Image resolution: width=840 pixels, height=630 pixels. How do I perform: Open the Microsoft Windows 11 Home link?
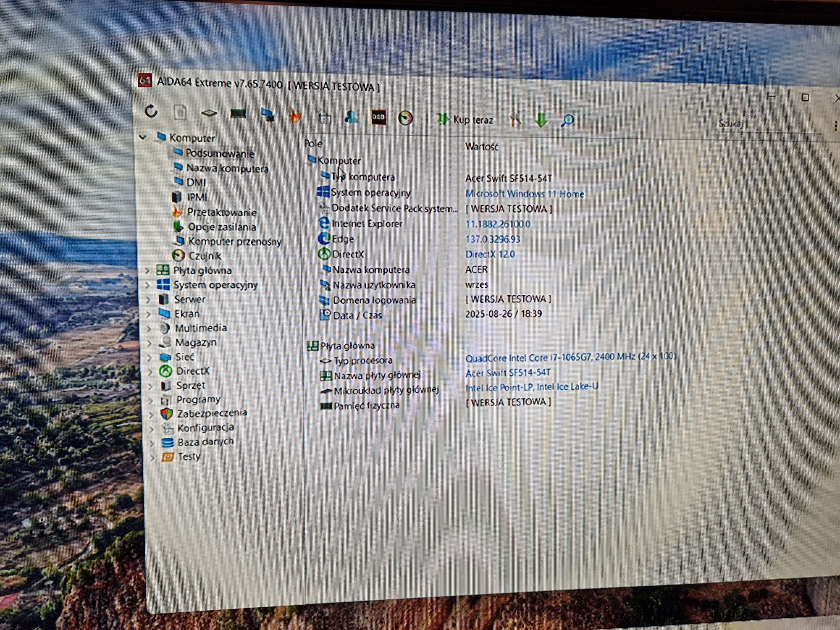[x=525, y=194]
